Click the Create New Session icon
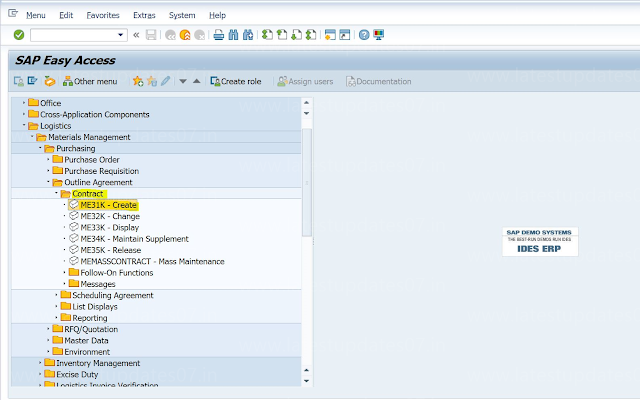 [x=330, y=35]
